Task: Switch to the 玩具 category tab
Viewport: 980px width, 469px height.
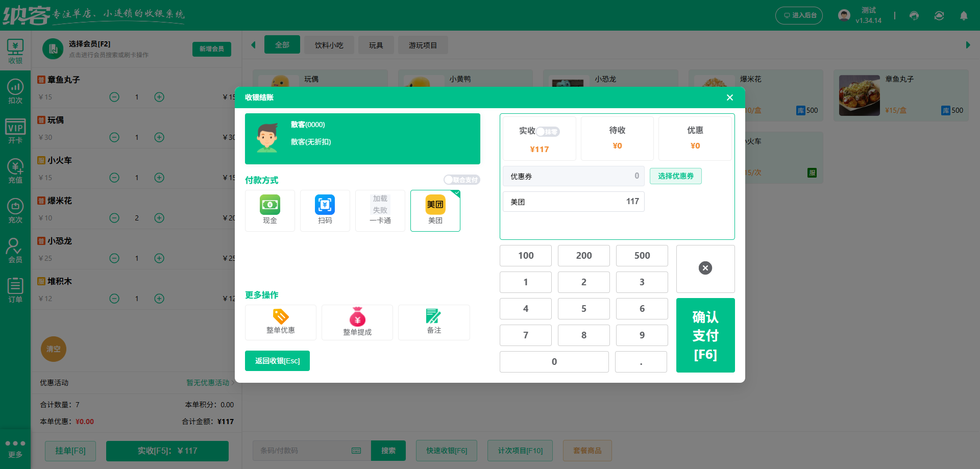Action: (x=376, y=44)
